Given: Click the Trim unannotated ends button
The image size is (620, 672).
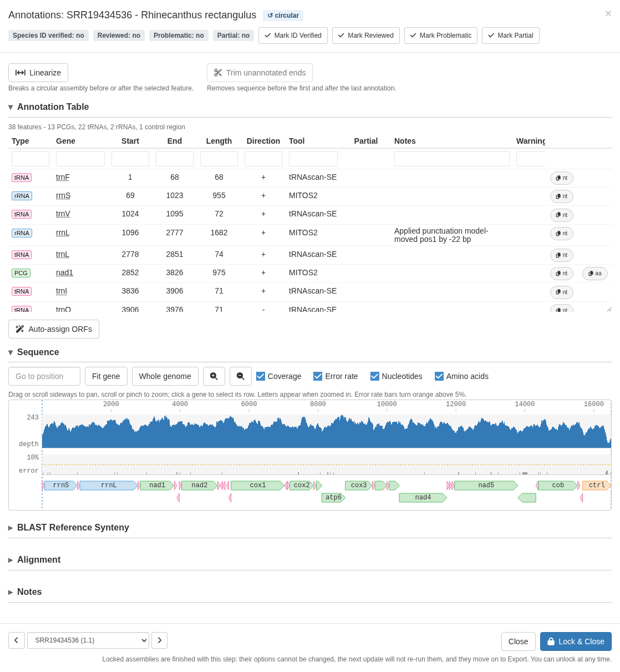Looking at the screenshot, I should point(260,73).
